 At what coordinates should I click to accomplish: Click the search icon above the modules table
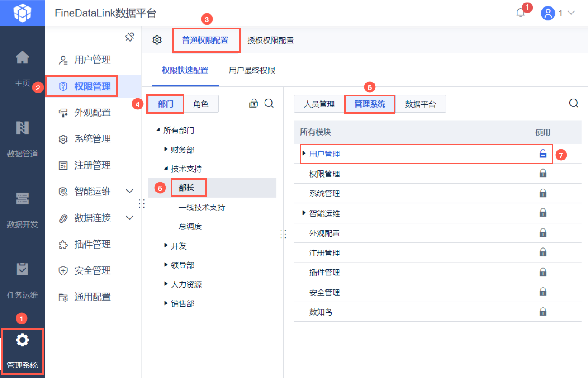(574, 103)
